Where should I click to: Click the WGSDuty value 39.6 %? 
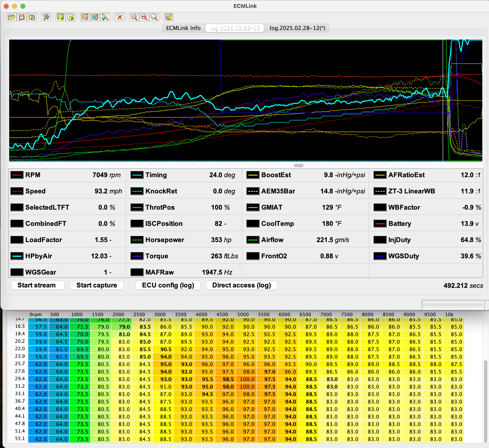(x=471, y=256)
